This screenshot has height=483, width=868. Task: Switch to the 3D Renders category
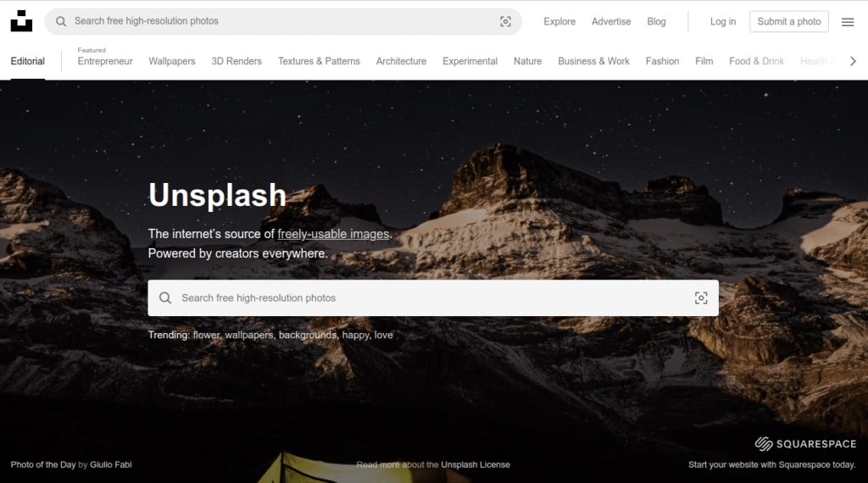click(x=236, y=61)
